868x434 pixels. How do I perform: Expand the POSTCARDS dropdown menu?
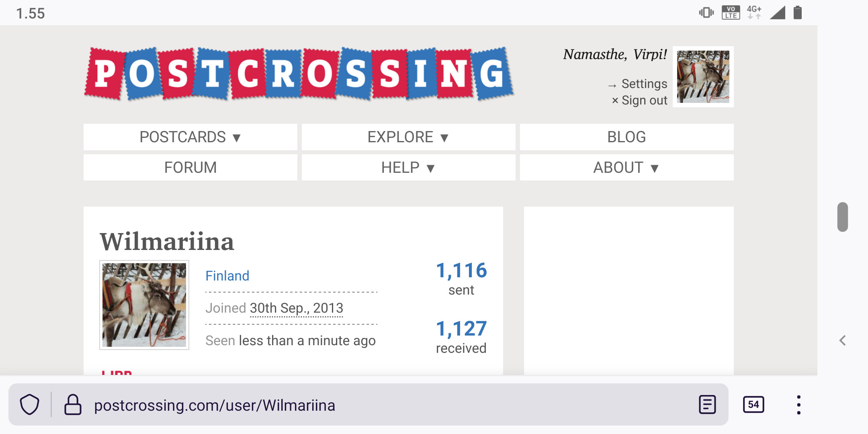pos(190,137)
